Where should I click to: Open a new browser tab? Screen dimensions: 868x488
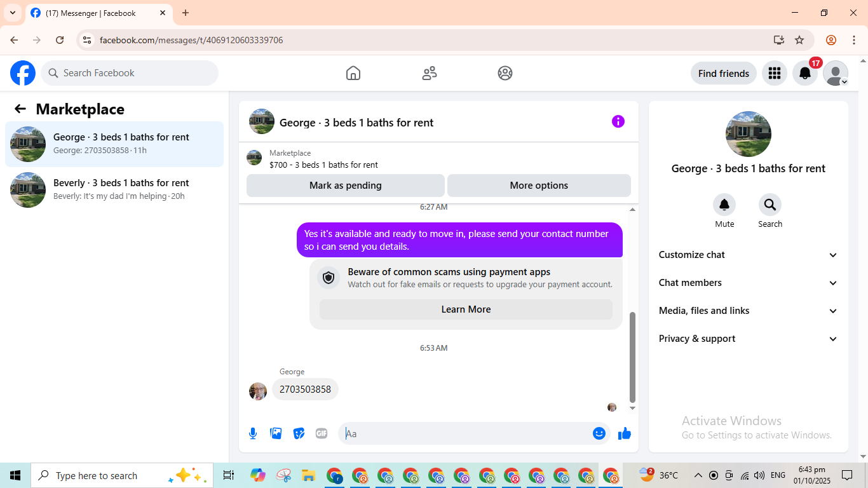coord(186,13)
